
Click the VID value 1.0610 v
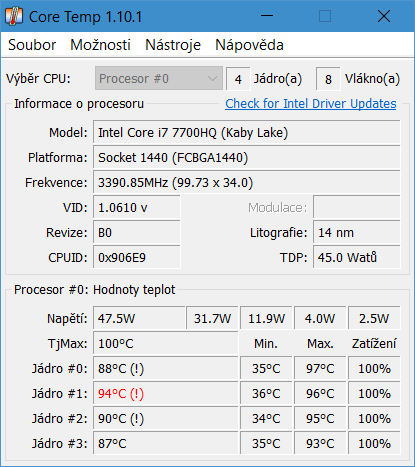pos(137,208)
